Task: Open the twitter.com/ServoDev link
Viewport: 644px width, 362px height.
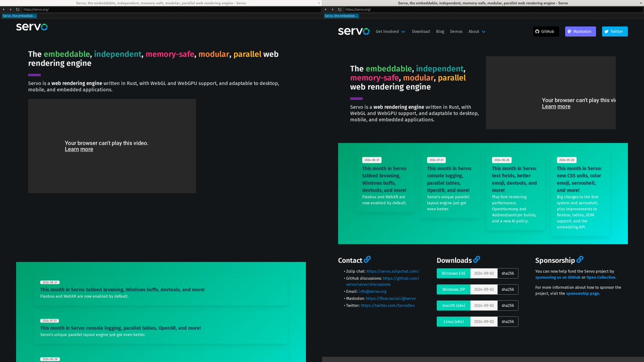Action: click(x=387, y=305)
